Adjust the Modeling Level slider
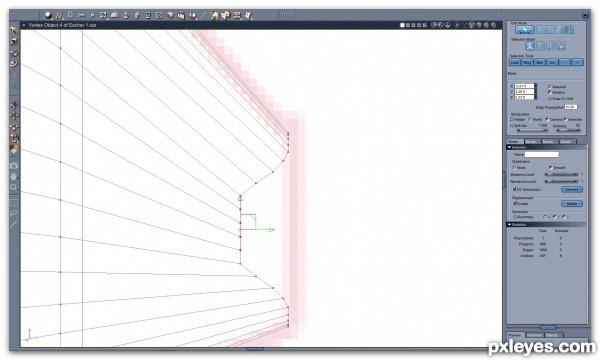 pyautogui.click(x=562, y=174)
